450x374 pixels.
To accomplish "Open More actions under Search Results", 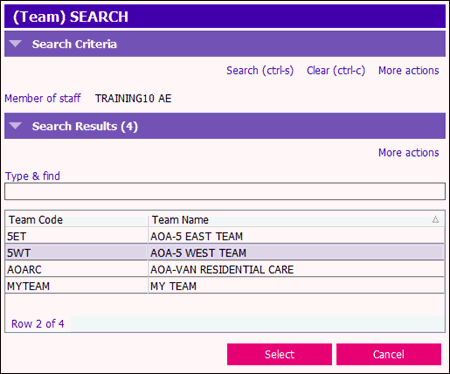I will 409,153.
